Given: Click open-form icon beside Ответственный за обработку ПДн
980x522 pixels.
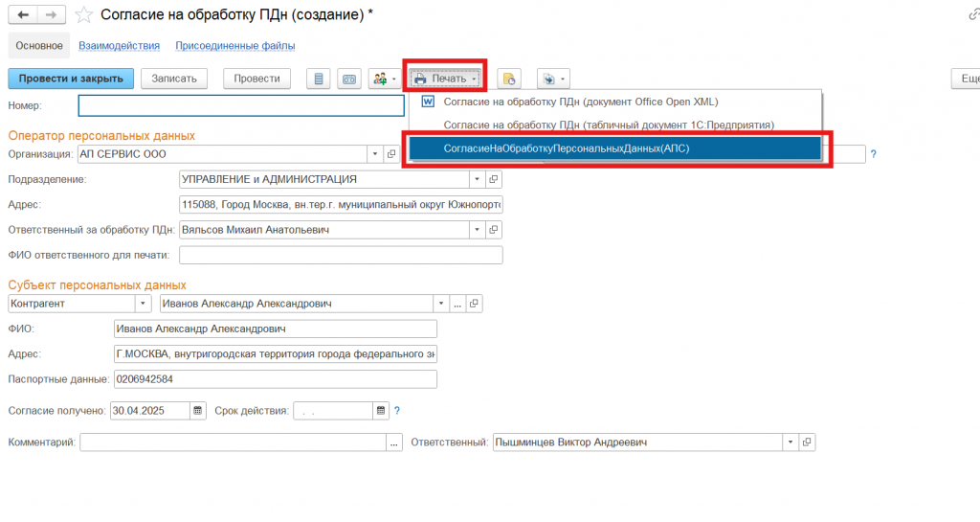Looking at the screenshot, I should coord(494,229).
